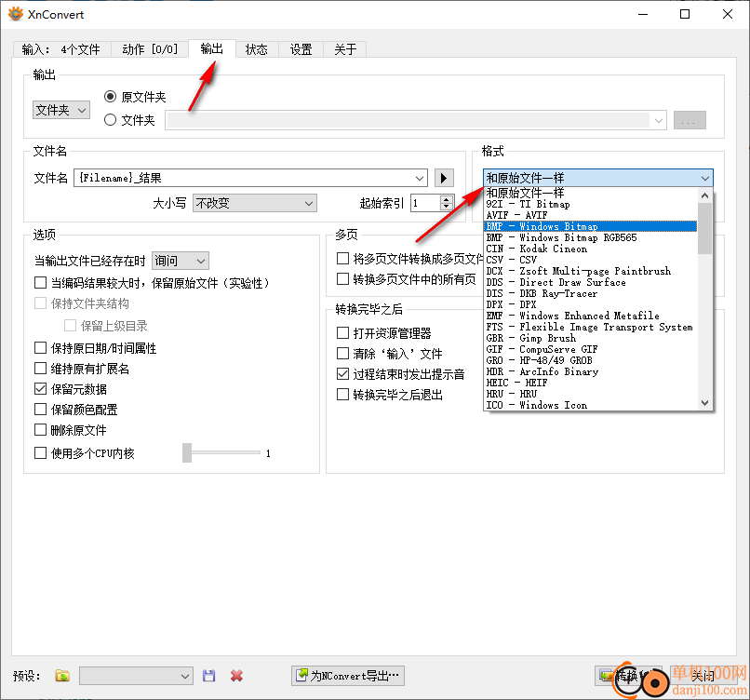The image size is (750, 700).
Task: Uncheck the keep metadata checkbox
Action: 41,388
